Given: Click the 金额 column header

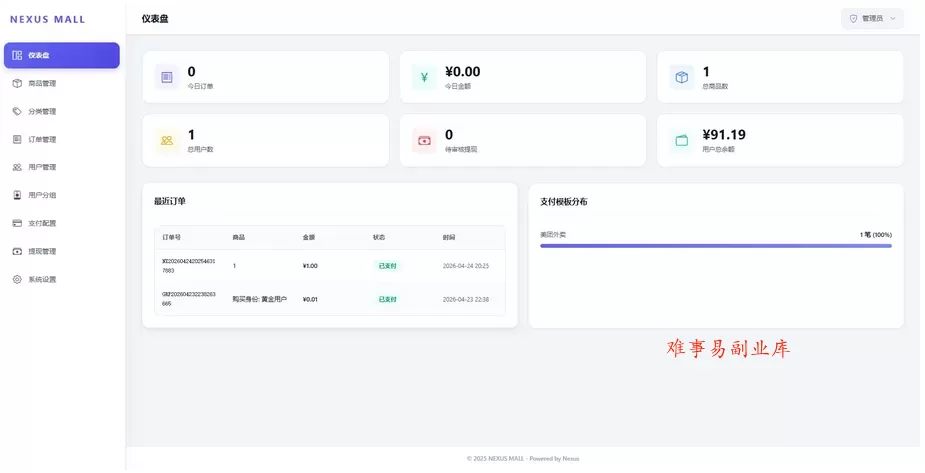Looking at the screenshot, I should coord(309,237).
